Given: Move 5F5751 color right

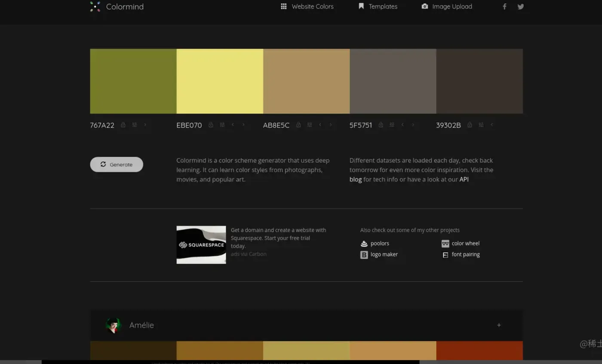Looking at the screenshot, I should (x=413, y=125).
